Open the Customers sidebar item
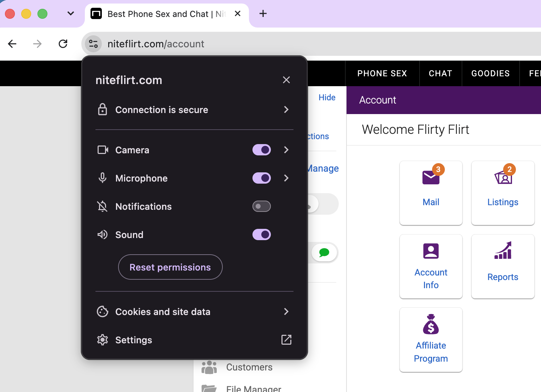Image resolution: width=541 pixels, height=392 pixels. pos(249,367)
